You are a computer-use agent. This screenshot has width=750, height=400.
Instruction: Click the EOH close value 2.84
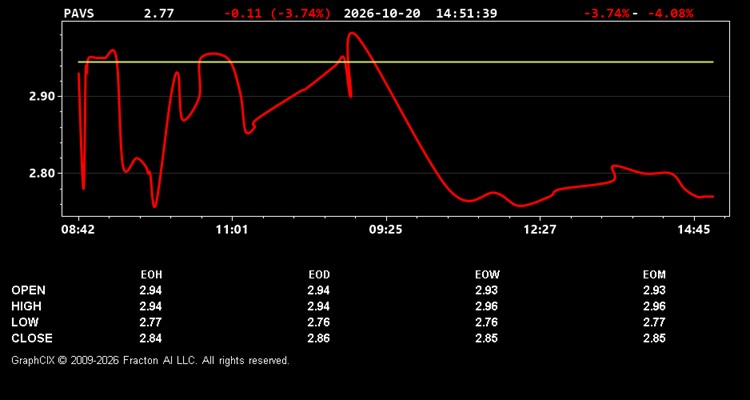(151, 338)
